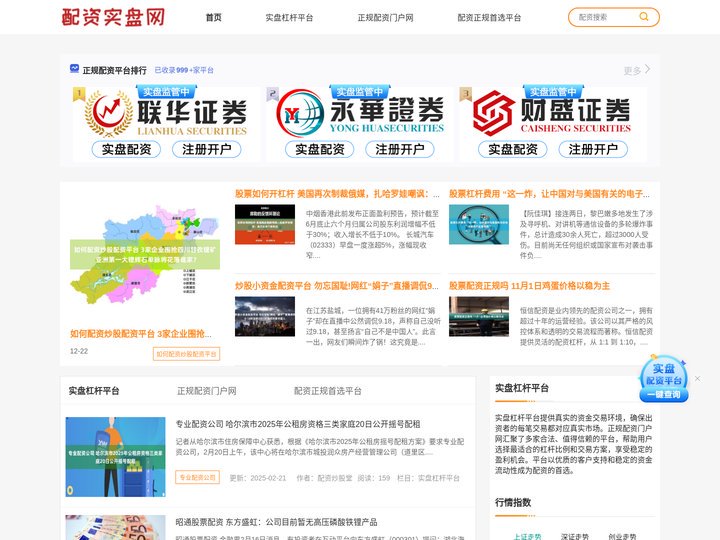Open banknotes thumbnail of 昭通股票配资 article

(115, 527)
